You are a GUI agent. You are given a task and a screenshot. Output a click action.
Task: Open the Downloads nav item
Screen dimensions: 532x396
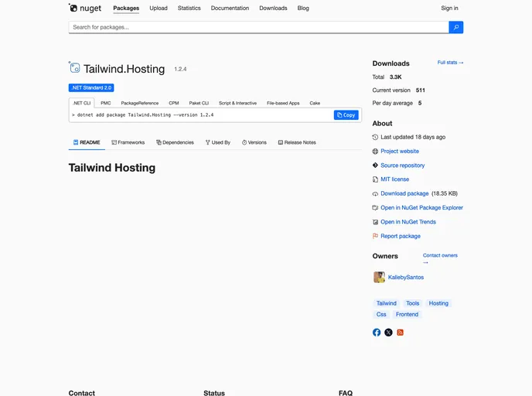pos(273,9)
